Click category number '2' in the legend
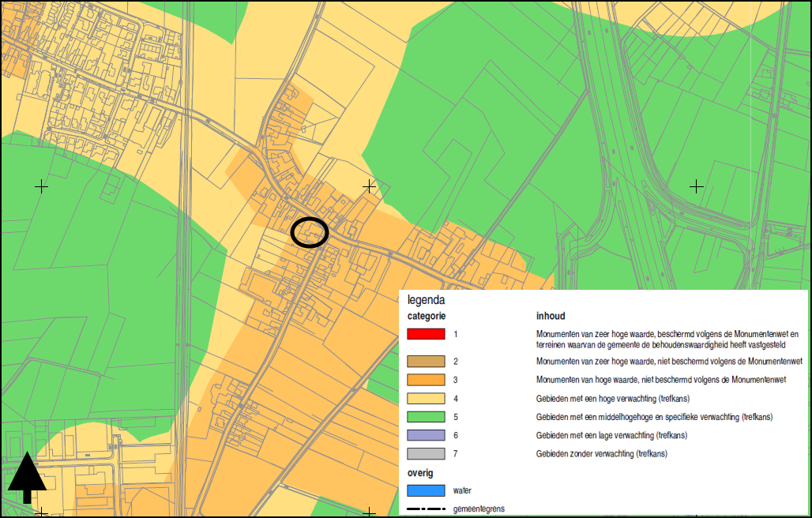The width and height of the screenshot is (812, 518). [456, 361]
